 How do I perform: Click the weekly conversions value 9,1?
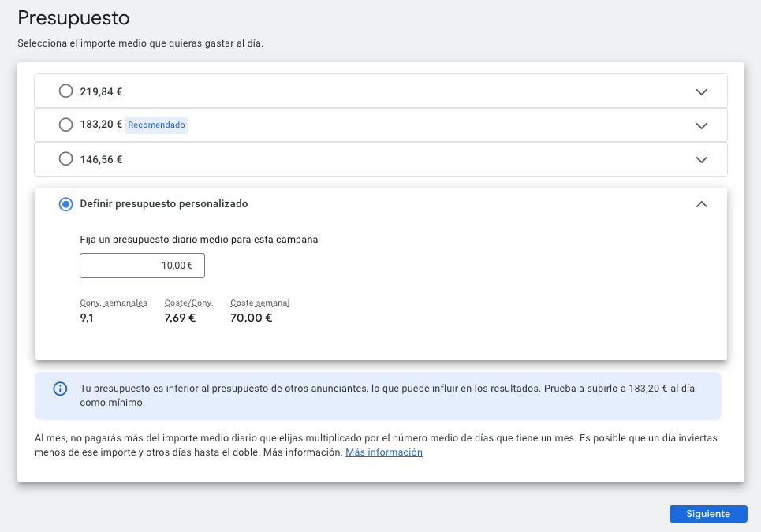(x=85, y=318)
